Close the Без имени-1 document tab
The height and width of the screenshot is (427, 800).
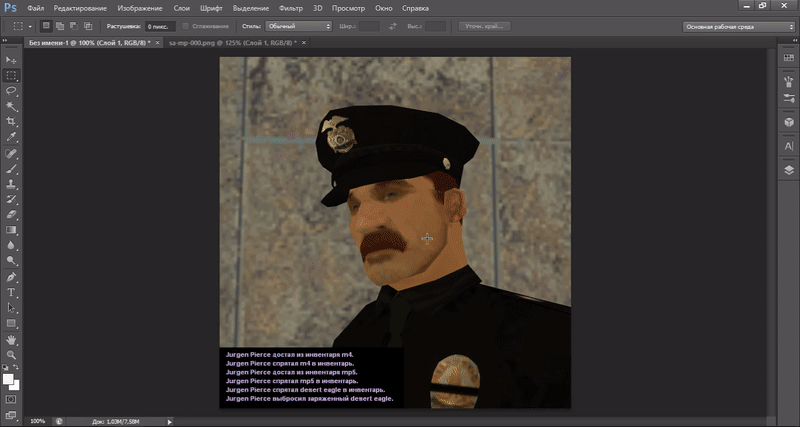click(157, 43)
